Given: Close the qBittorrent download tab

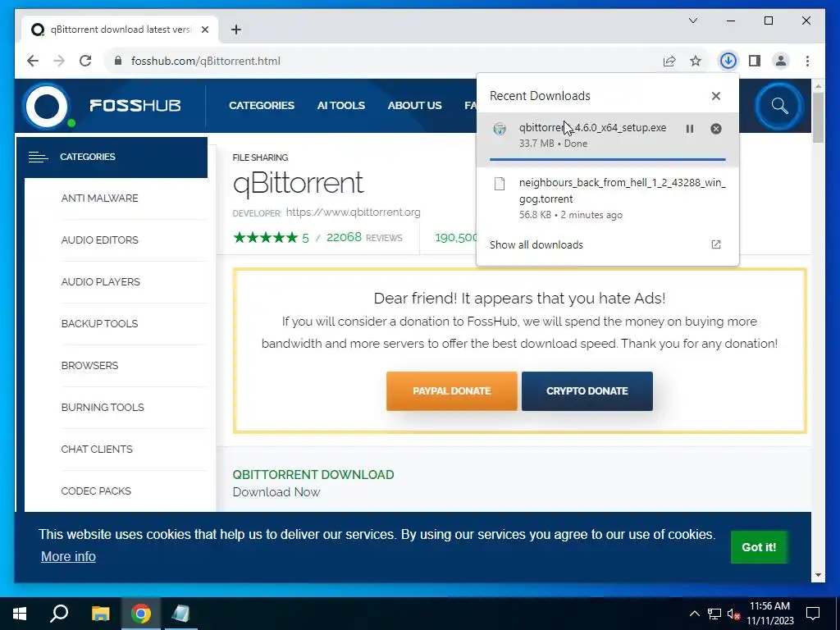Looking at the screenshot, I should point(204,30).
